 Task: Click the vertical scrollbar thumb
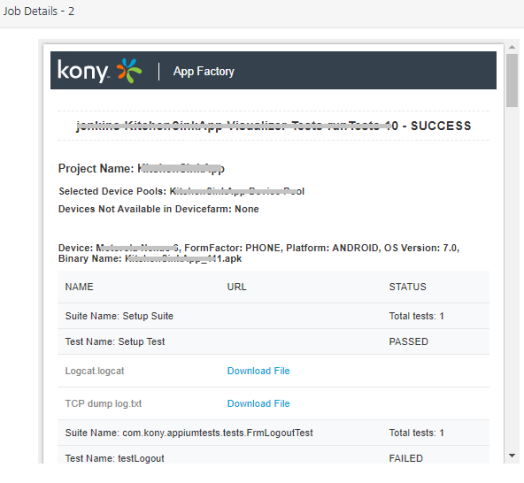512,80
